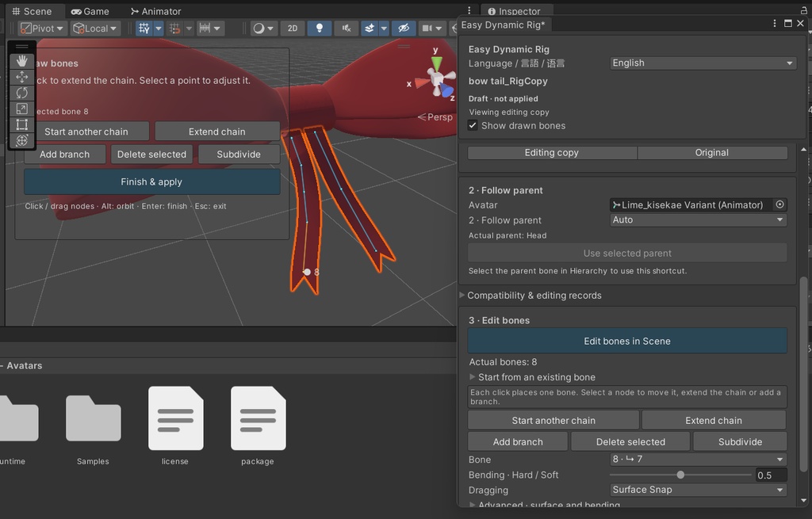Select the Rect tool
This screenshot has height=519, width=812.
21,124
